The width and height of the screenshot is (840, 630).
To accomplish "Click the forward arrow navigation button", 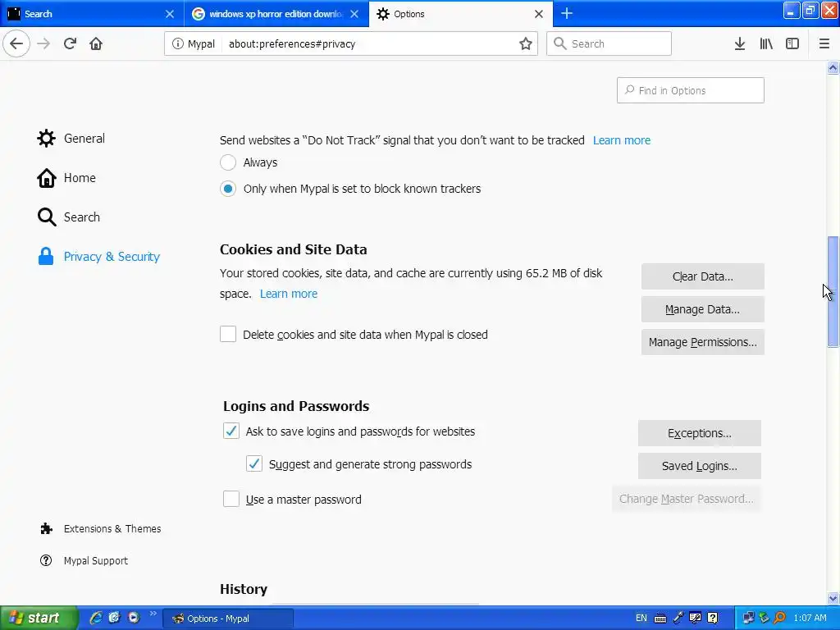I will (x=43, y=43).
